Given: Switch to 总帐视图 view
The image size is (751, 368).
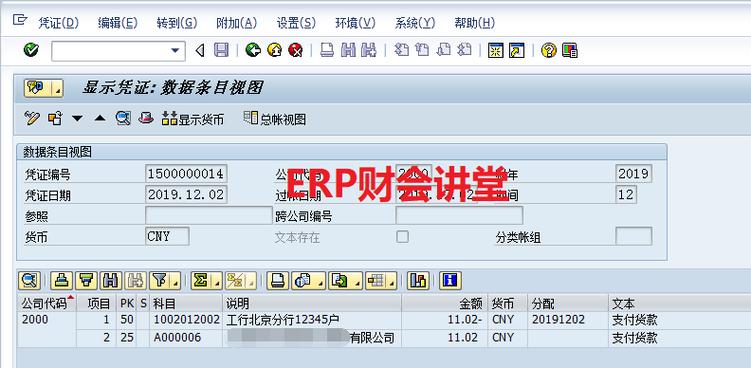Looking at the screenshot, I should point(274,119).
